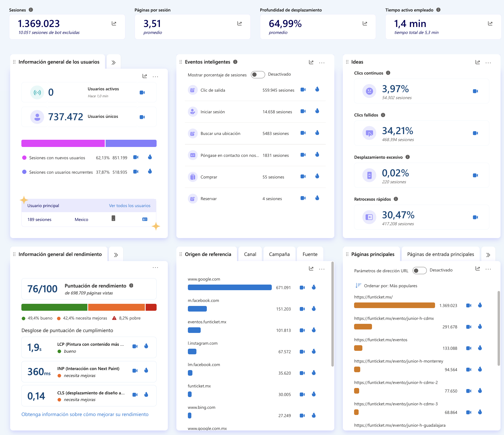
Task: Open the trend chart for Sesiones metric
Action: [x=114, y=24]
